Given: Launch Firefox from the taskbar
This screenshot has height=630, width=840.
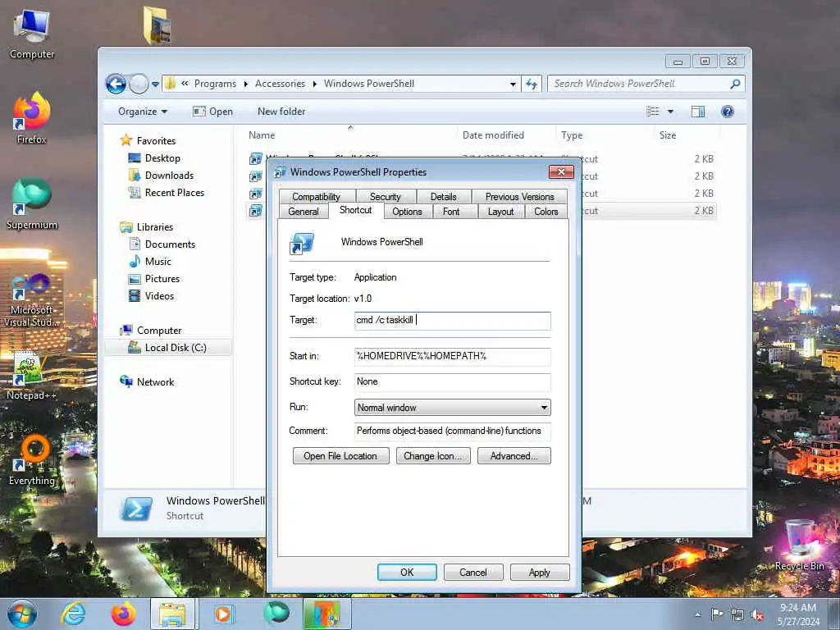Looking at the screenshot, I should (x=123, y=614).
